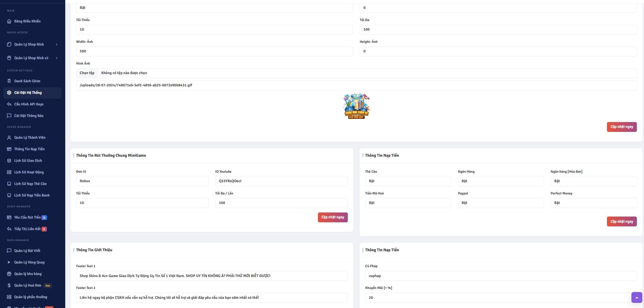Click the Cài Đặt Hệ Thống gear icon
The image size is (644, 308).
click(9, 93)
